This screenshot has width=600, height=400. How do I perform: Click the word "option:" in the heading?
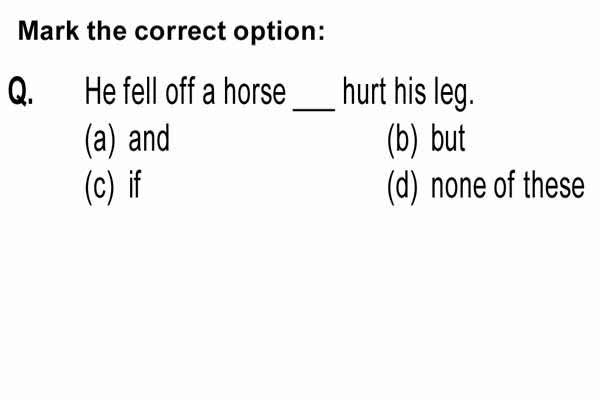tap(279, 33)
